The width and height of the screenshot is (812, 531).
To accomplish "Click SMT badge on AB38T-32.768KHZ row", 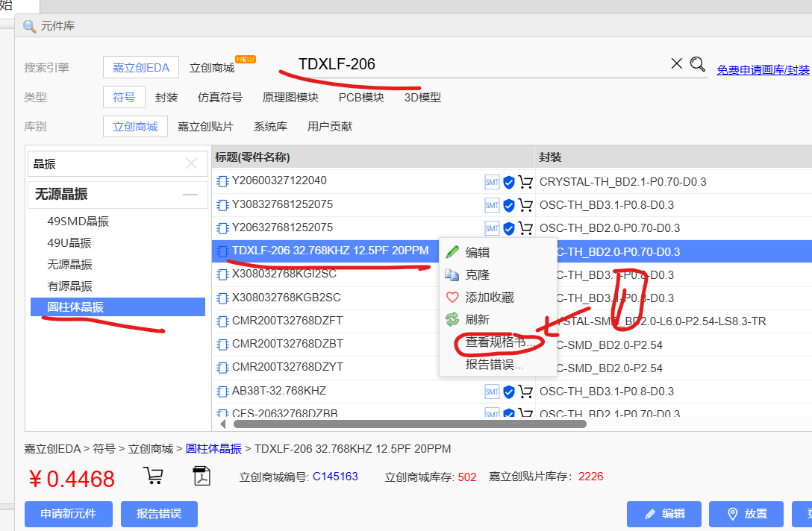I will click(492, 392).
